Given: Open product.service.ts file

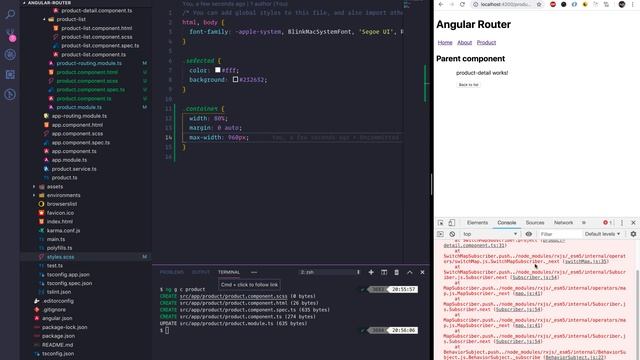Looking at the screenshot, I should point(74,169).
